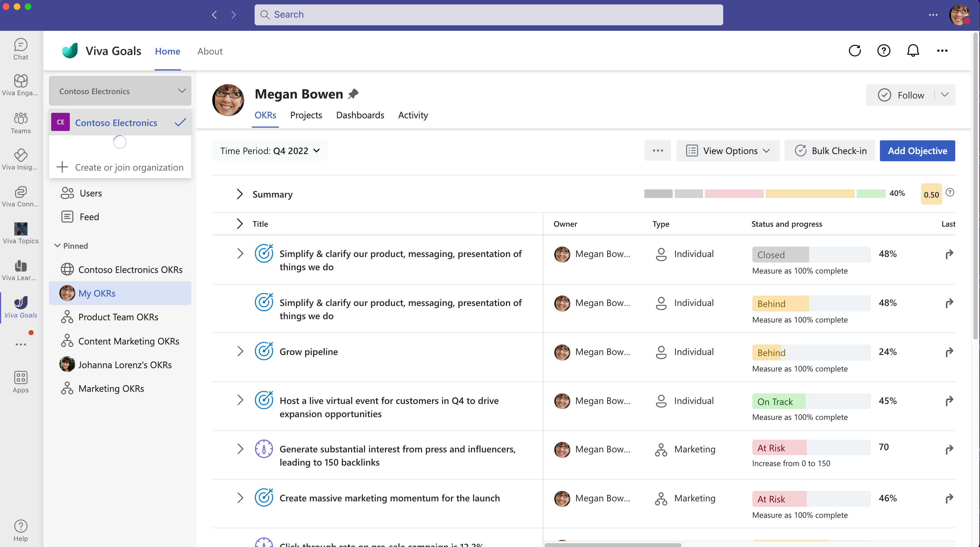Click the refresh/sync icon in toolbar

pos(855,51)
